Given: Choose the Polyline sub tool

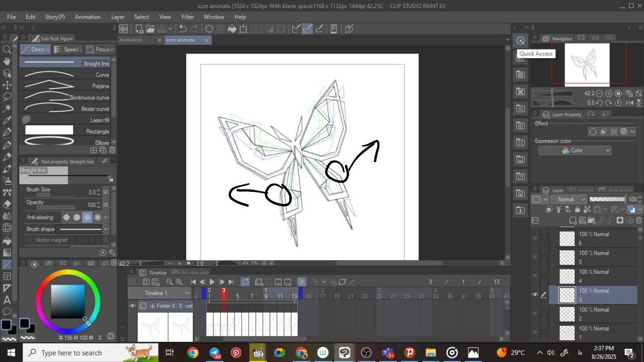Looking at the screenshot, I should click(x=64, y=86).
